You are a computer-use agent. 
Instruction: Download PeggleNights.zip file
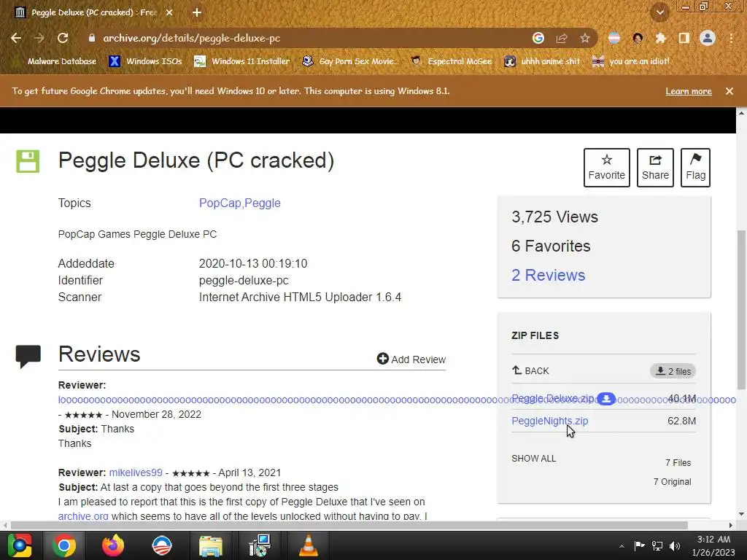coord(550,421)
